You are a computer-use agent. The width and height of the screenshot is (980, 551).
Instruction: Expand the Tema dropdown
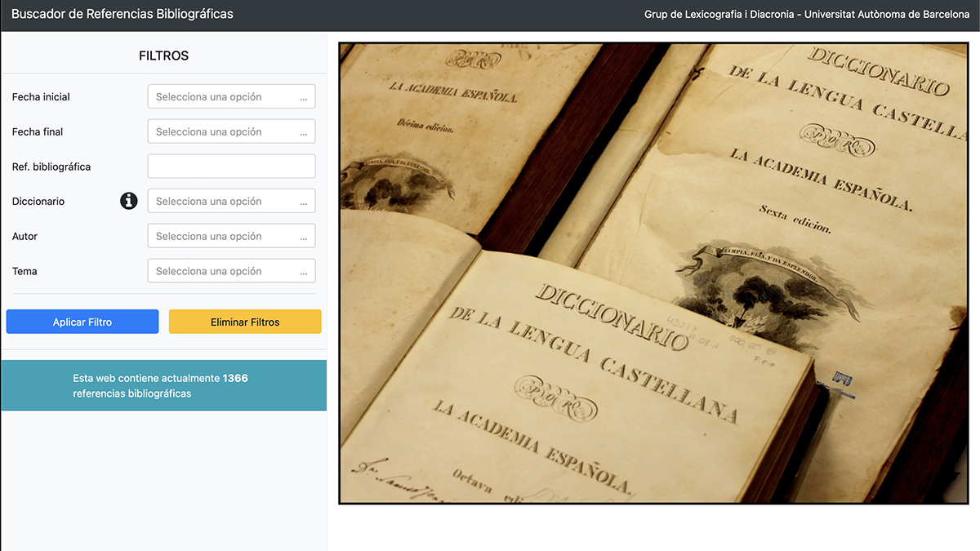coord(231,271)
